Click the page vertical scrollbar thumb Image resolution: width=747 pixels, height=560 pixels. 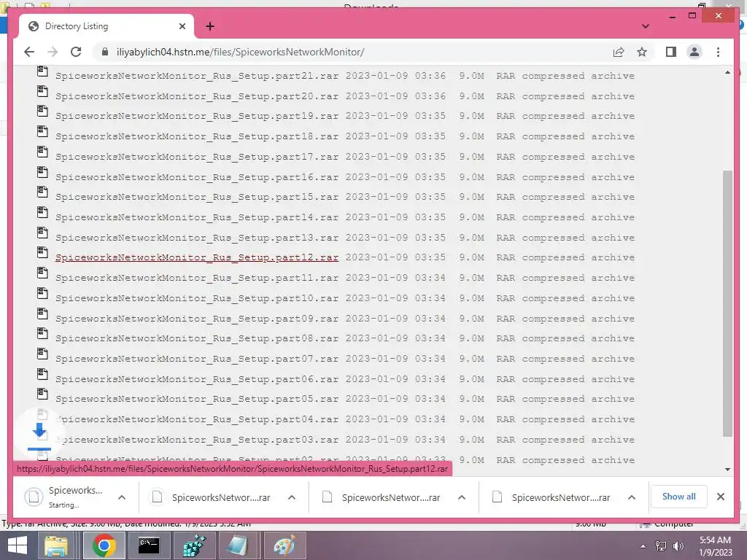(727, 303)
